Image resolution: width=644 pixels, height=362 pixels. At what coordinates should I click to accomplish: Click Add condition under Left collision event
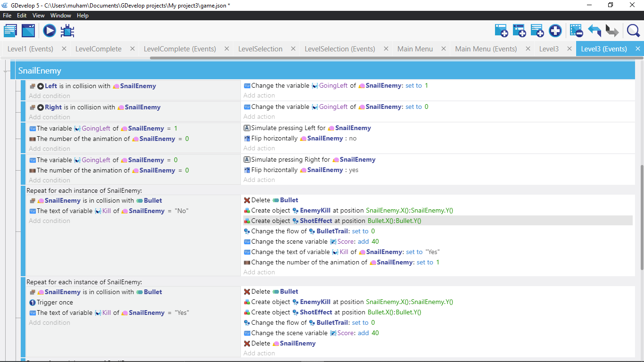[x=50, y=96]
